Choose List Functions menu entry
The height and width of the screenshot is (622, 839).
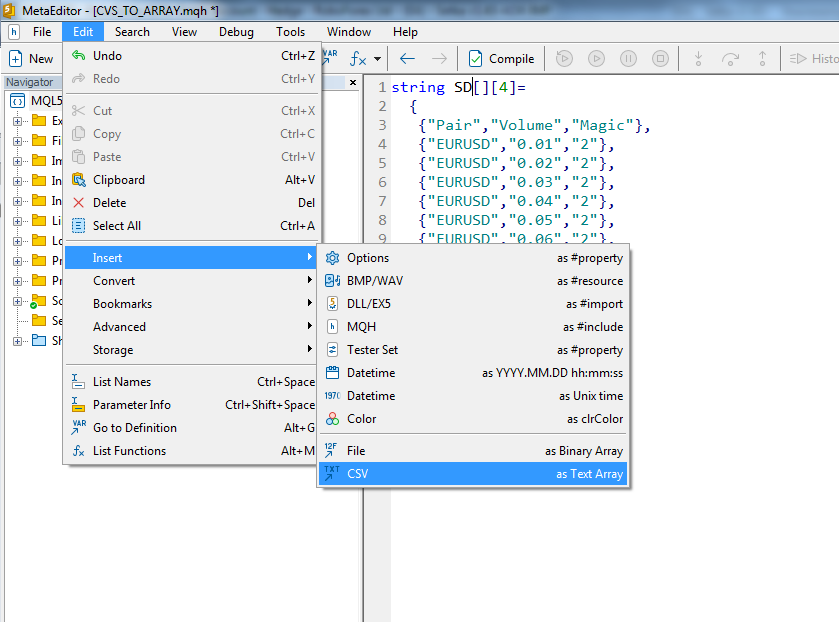192,451
